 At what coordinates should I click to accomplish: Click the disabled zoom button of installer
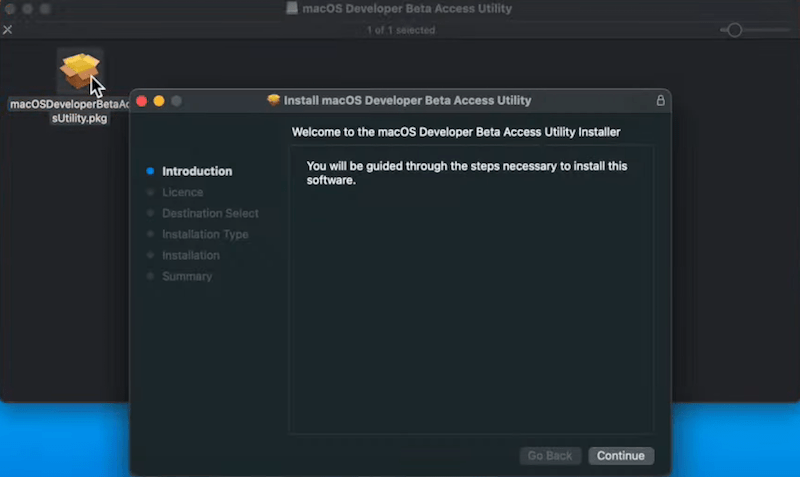point(177,101)
